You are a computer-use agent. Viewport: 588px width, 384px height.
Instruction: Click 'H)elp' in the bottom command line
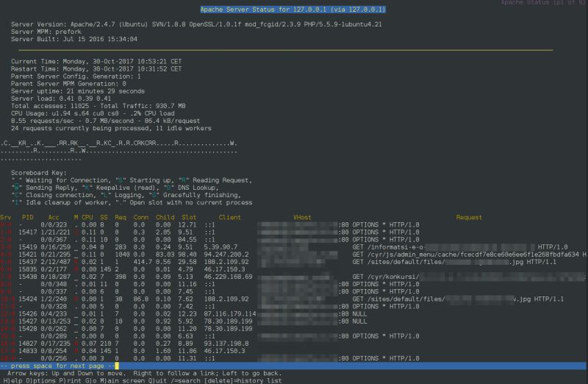(x=12, y=380)
